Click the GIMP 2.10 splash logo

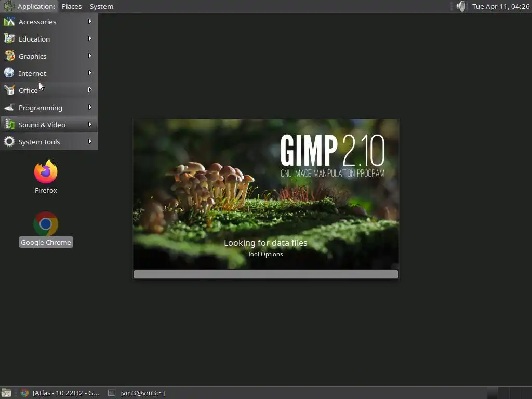coord(332,150)
